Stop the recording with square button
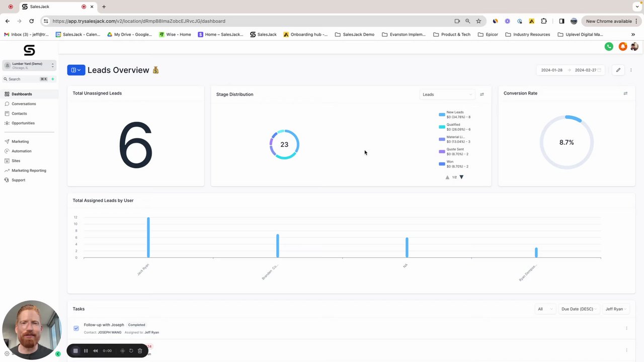Viewport: 644px width, 362px height. [75, 351]
